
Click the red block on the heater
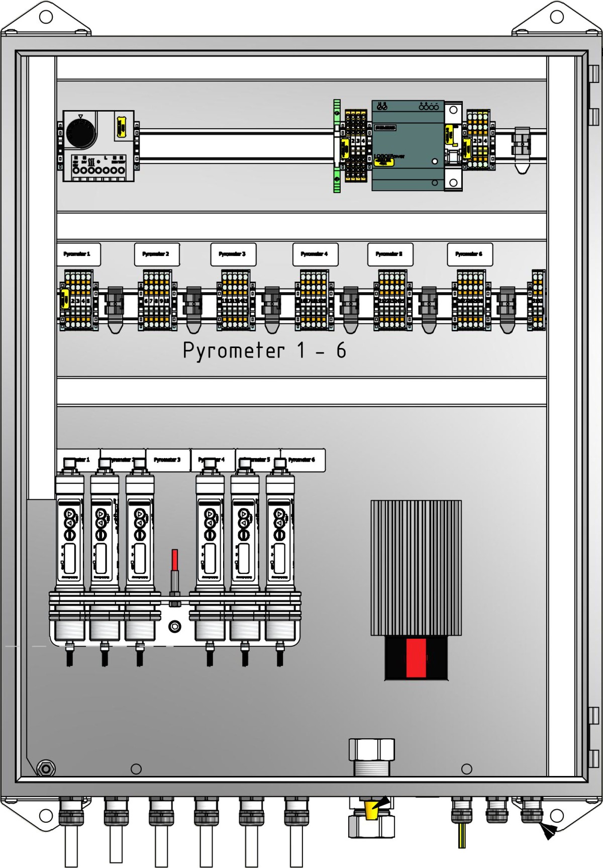pyautogui.click(x=416, y=658)
